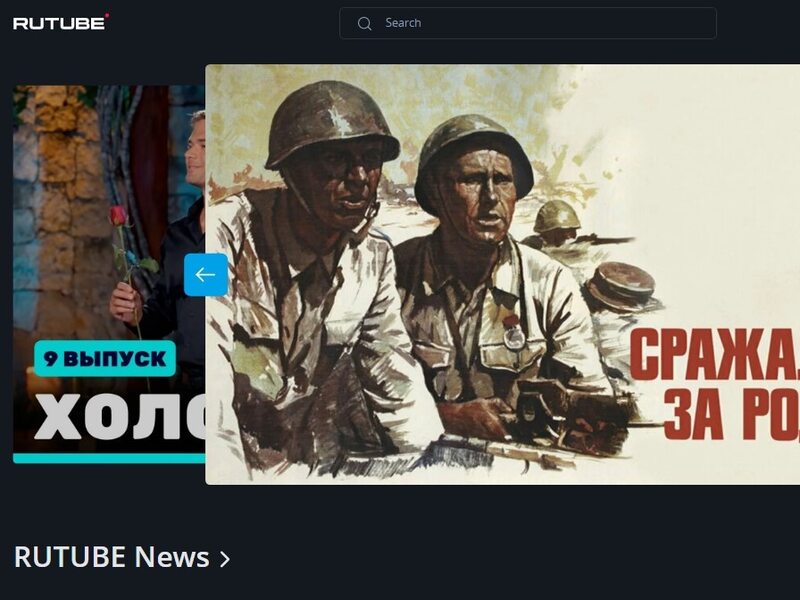800x600 pixels.
Task: Click the medal on the soldier's chest
Action: [x=513, y=334]
